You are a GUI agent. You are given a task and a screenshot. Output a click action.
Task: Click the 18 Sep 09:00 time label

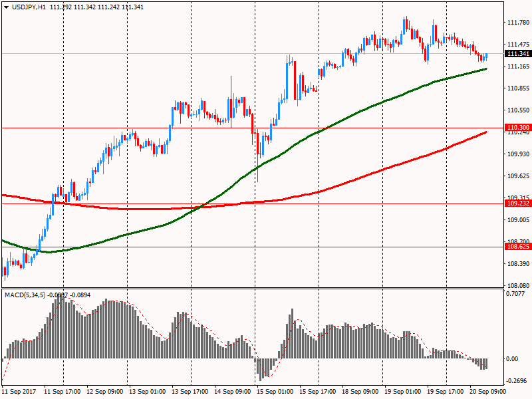[360, 392]
